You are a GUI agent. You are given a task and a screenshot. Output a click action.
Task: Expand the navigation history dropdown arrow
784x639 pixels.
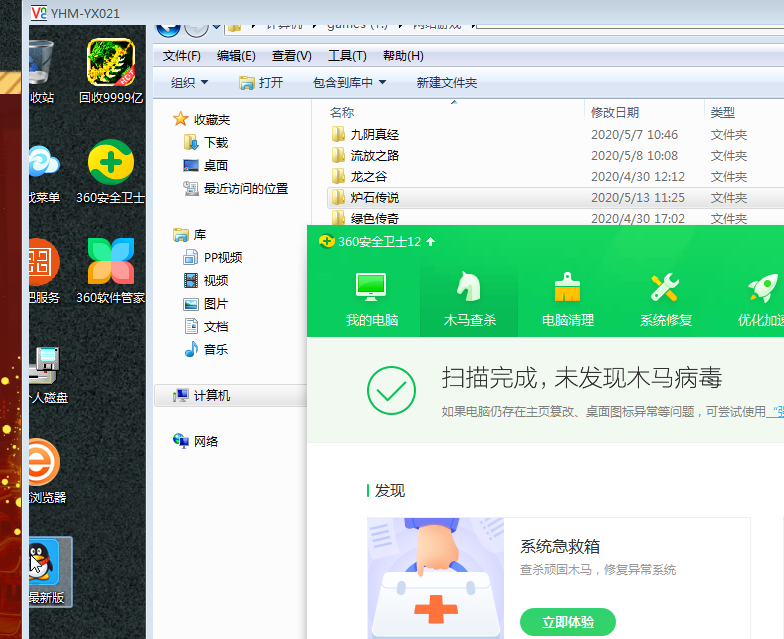216,27
